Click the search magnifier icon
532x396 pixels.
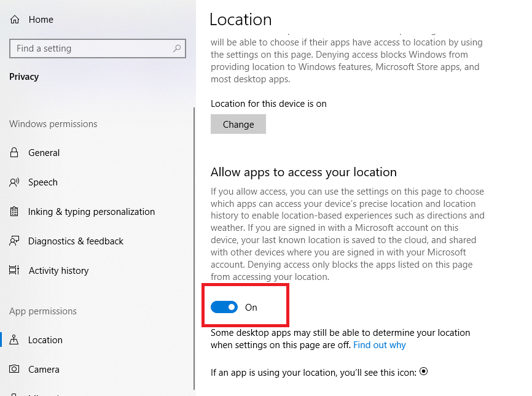tap(178, 49)
